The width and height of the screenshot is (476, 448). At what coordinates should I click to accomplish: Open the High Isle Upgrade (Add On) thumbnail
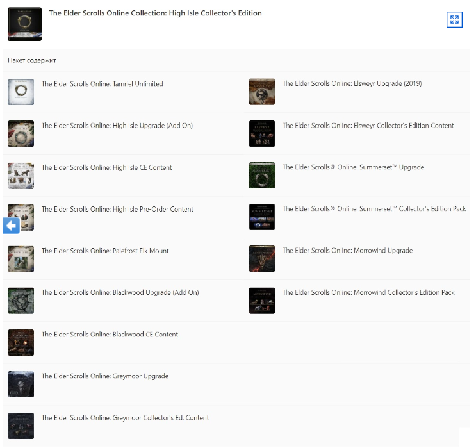coord(21,134)
